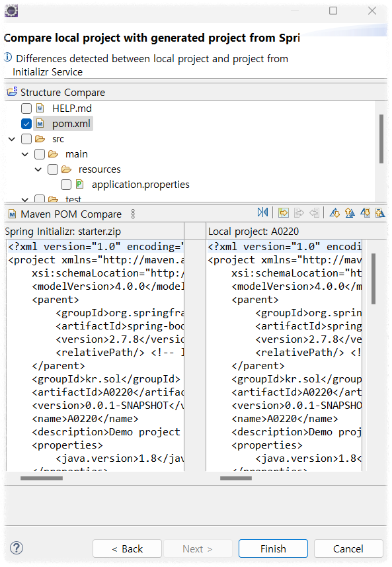Maximize the dialog window
The image size is (392, 567).
(x=333, y=11)
